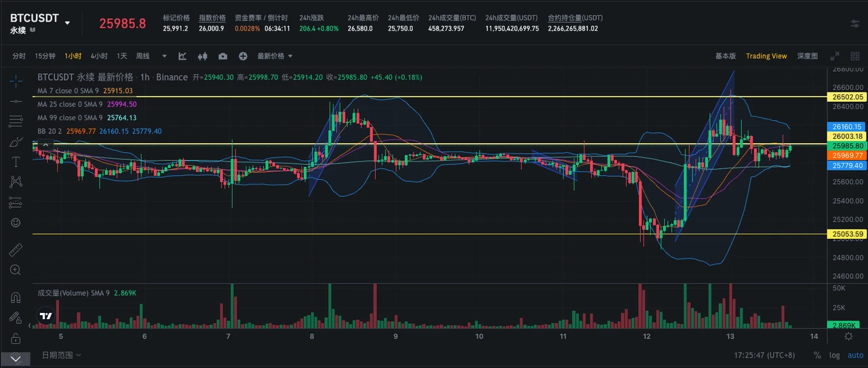Open the 深度图 depth chart tab
The width and height of the screenshot is (868, 368).
tap(807, 56)
